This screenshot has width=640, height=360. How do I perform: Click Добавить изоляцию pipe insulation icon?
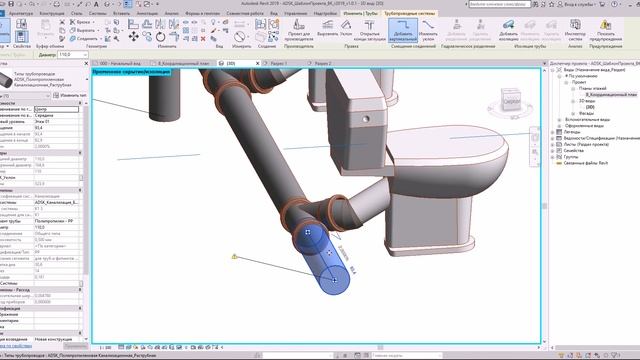pos(508,30)
